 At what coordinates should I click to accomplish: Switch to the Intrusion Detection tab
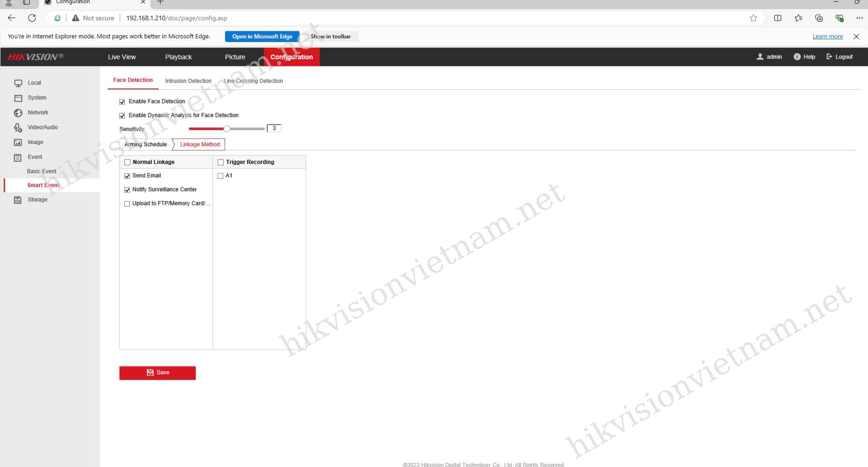[x=188, y=81]
